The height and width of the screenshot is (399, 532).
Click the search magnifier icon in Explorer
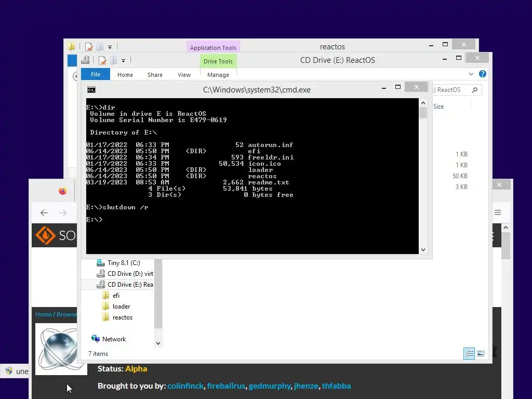coord(475,89)
